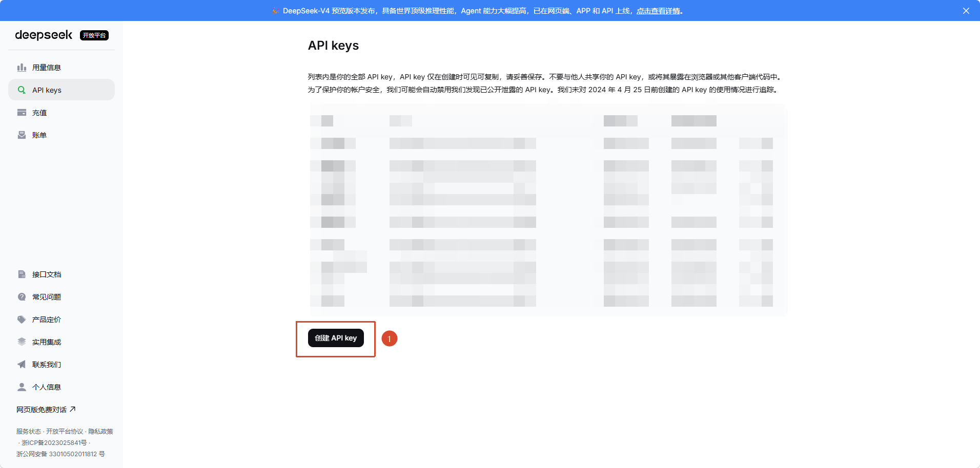Click the deepseek logo

click(44, 35)
